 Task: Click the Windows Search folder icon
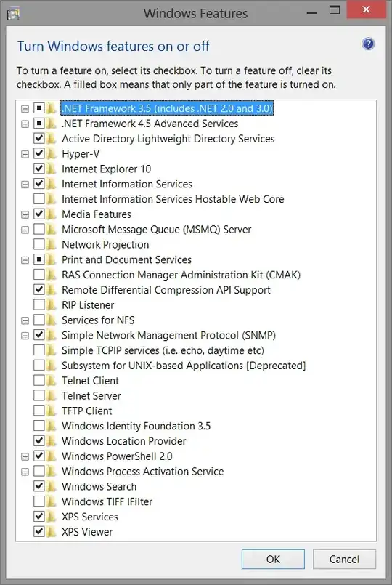point(52,486)
